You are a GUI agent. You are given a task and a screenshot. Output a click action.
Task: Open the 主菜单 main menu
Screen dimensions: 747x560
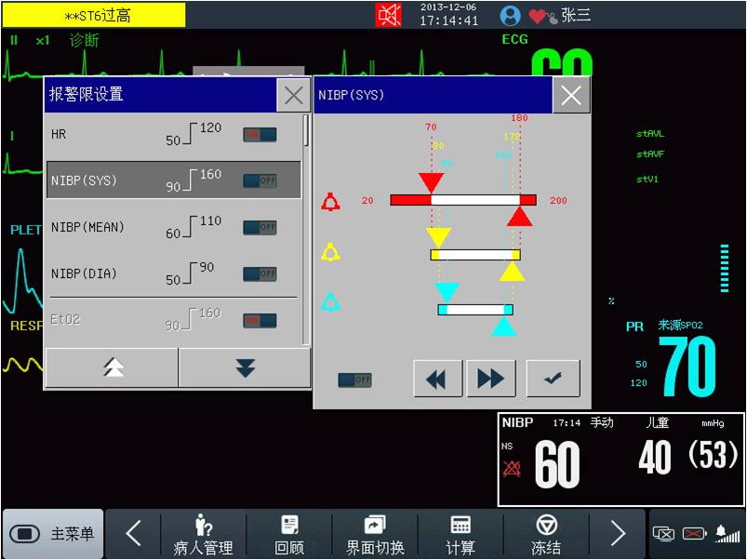pos(53,534)
